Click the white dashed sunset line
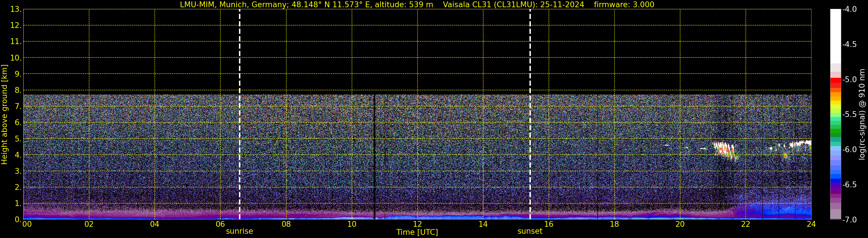 [530, 114]
